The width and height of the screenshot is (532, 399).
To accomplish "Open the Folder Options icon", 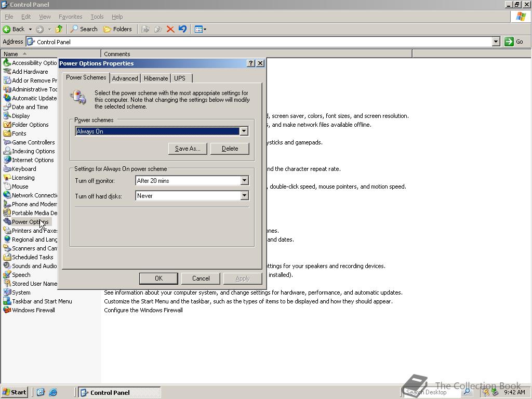I will pyautogui.click(x=7, y=125).
